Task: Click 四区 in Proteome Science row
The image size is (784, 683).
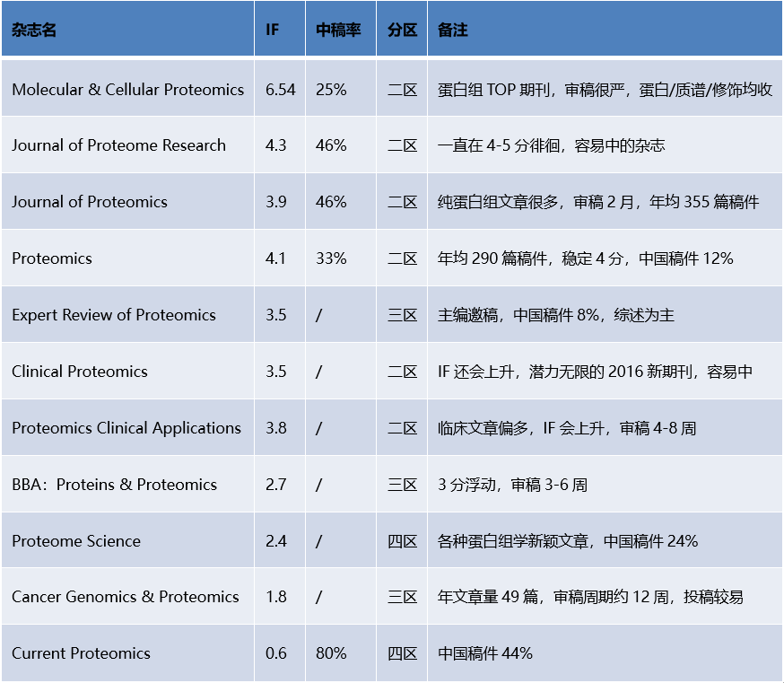Action: (x=403, y=541)
